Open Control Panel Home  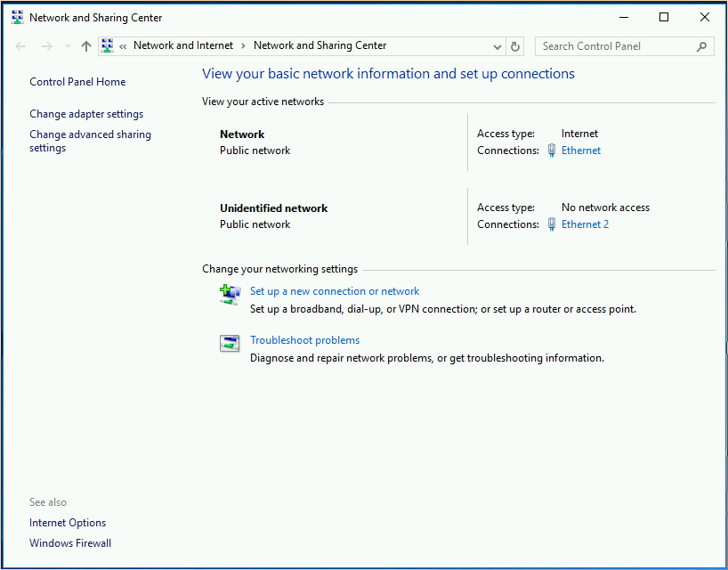click(x=77, y=82)
